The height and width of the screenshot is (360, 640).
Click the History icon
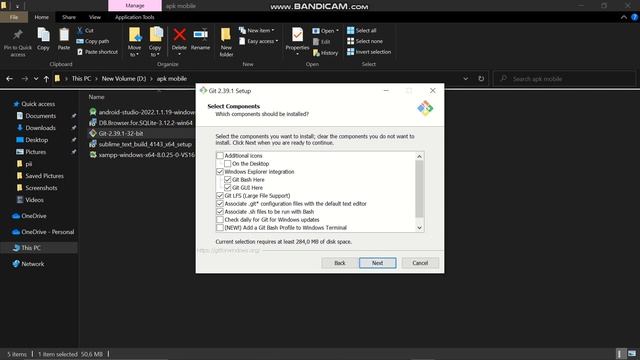point(316,53)
